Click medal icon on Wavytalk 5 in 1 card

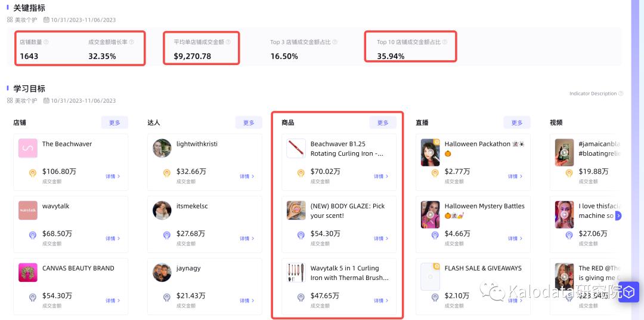(301, 297)
